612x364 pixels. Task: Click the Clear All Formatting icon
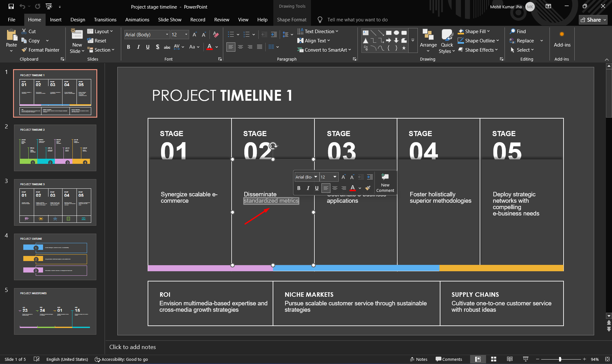tap(216, 34)
